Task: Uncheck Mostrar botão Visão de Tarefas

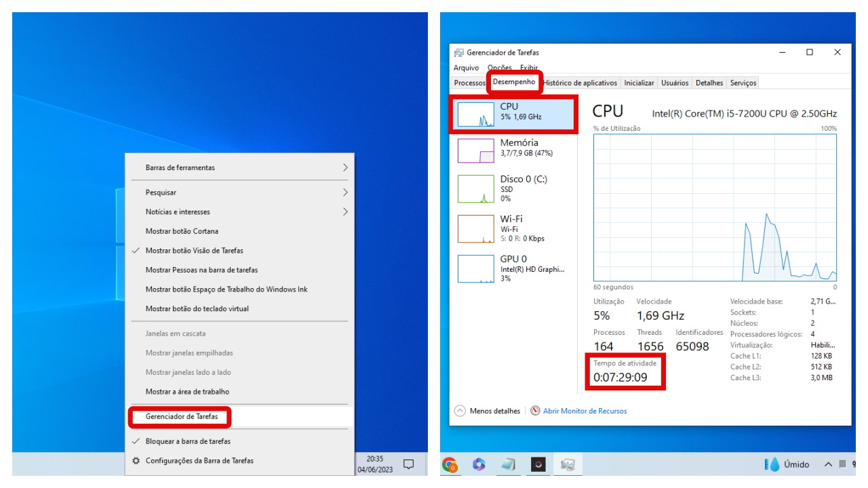Action: (239, 250)
